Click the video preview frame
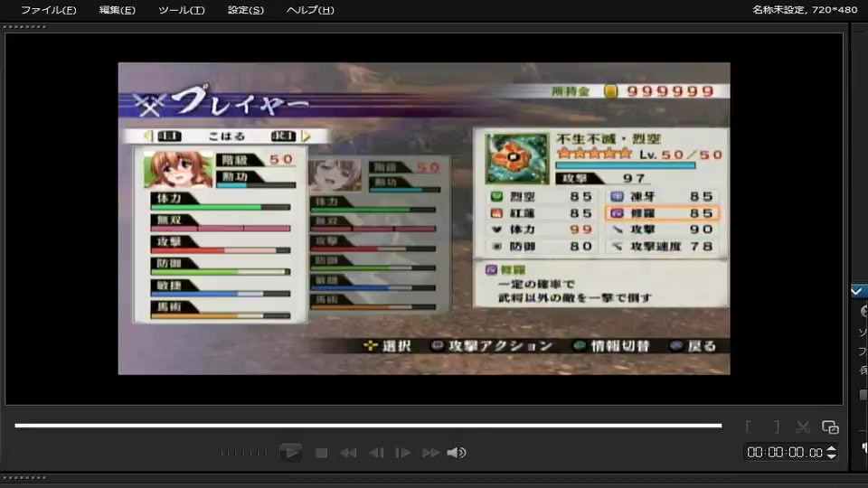868x488 pixels. [x=424, y=219]
